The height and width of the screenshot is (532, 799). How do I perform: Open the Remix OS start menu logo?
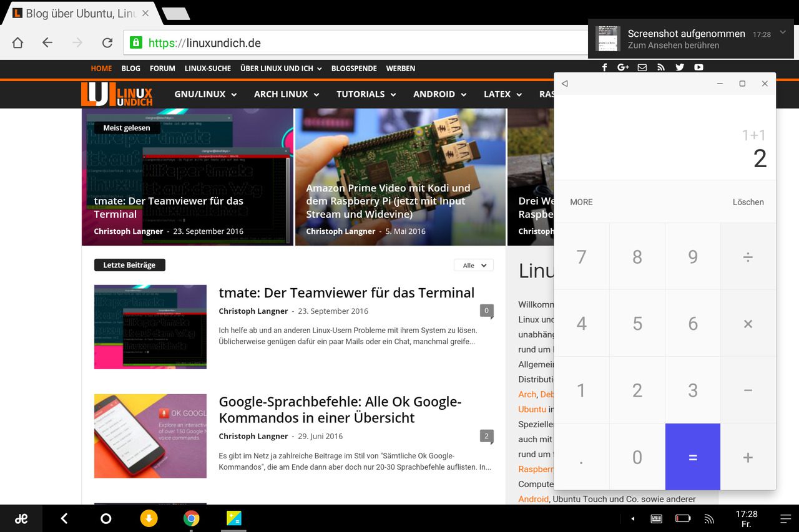[x=21, y=518]
